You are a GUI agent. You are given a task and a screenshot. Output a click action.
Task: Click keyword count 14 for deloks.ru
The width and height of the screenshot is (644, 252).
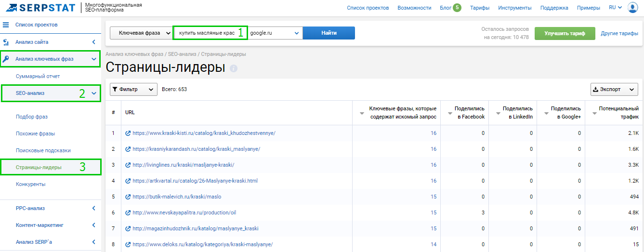pyautogui.click(x=434, y=244)
